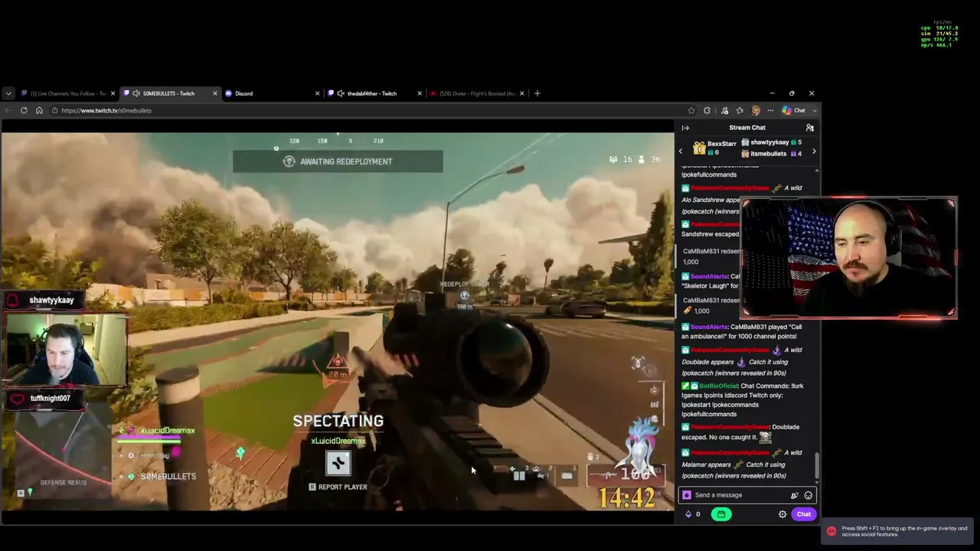Viewport: 980px width, 551px height.
Task: Go to the browser home page
Action: 39,110
